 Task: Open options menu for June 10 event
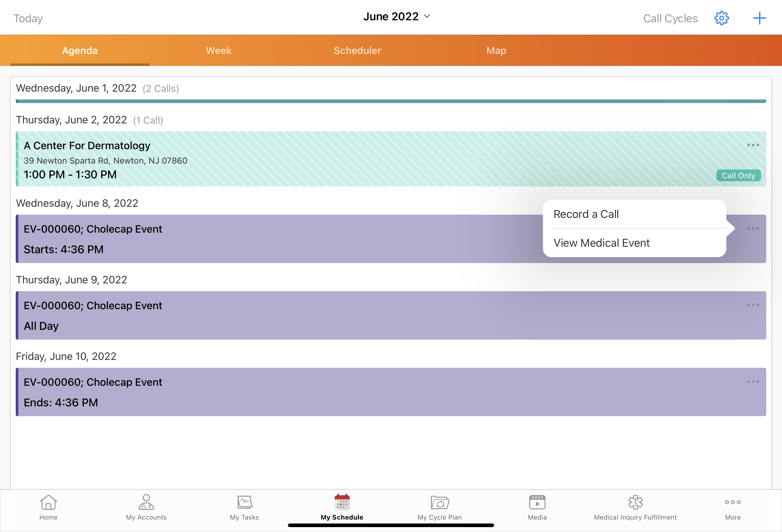tap(753, 382)
